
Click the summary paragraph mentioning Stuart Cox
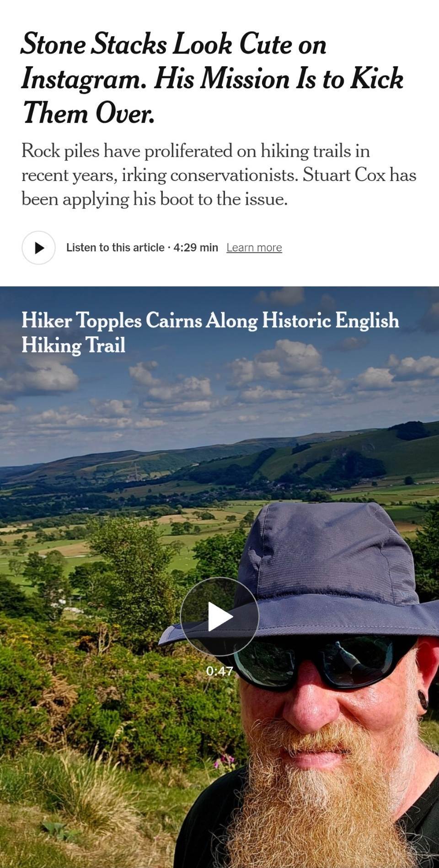[219, 175]
